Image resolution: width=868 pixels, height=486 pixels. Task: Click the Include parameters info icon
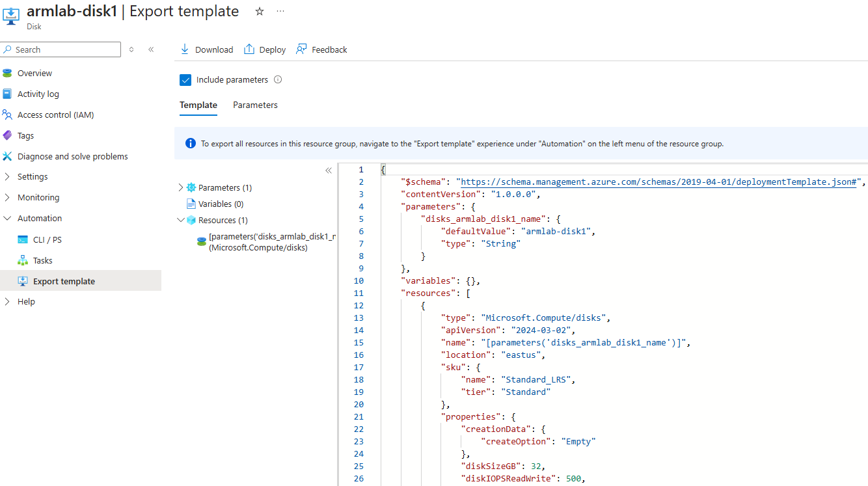pos(278,80)
